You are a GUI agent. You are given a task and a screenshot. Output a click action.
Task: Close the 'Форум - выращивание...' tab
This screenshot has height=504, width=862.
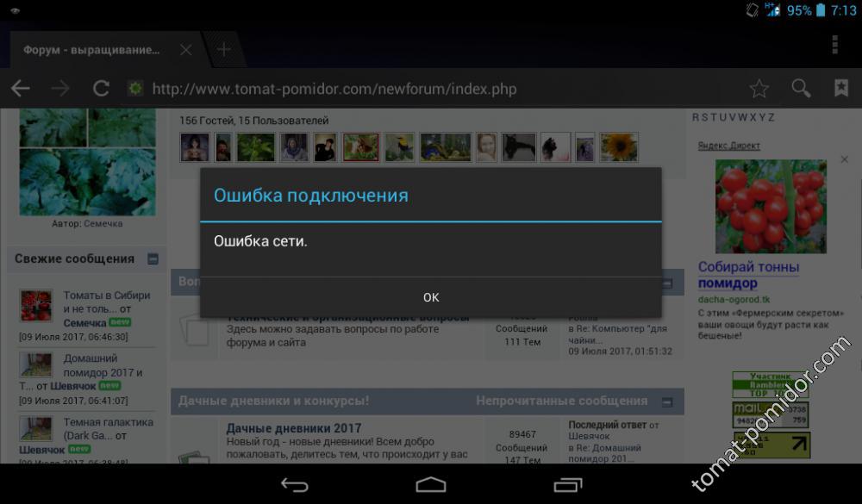coord(186,50)
